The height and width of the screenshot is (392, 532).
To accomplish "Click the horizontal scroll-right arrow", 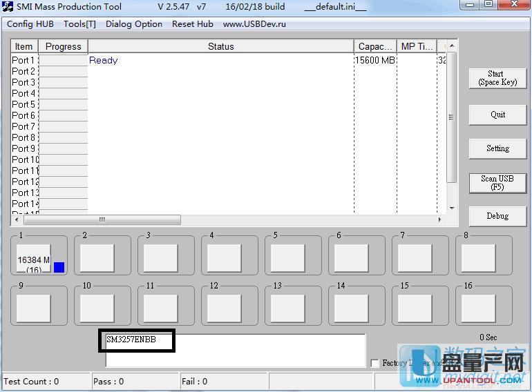I will [439, 219].
